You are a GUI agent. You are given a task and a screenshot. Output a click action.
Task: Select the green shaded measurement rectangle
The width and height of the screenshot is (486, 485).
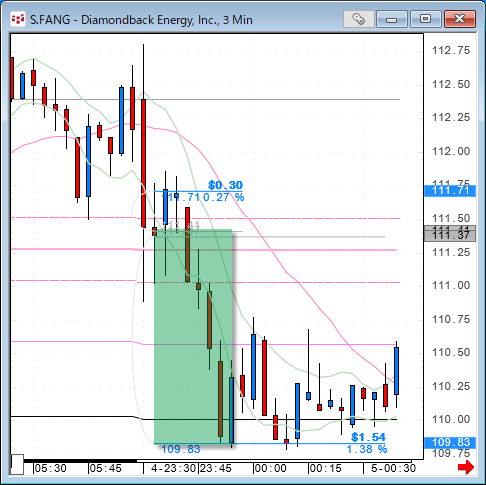(193, 336)
